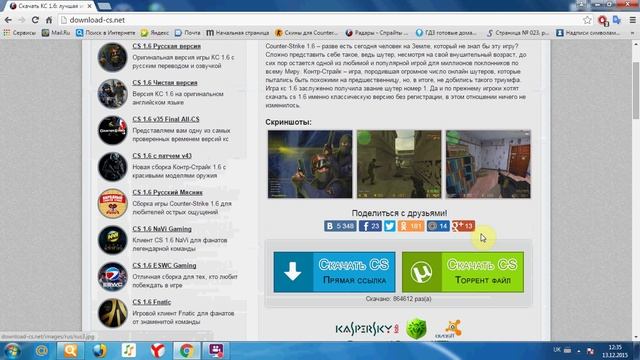Share via Mail.ru button showing 14
The height and width of the screenshot is (360, 640).
click(438, 226)
